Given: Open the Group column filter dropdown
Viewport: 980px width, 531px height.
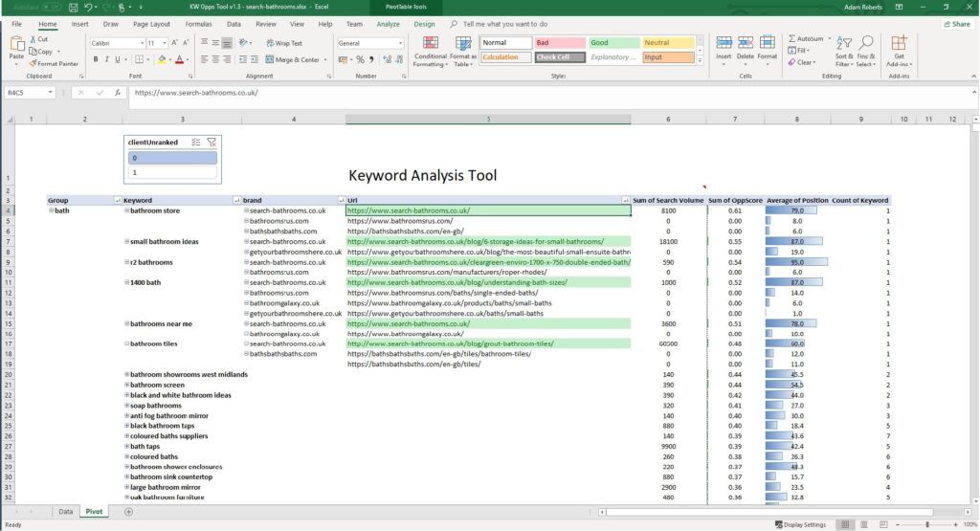Looking at the screenshot, I should (118, 201).
